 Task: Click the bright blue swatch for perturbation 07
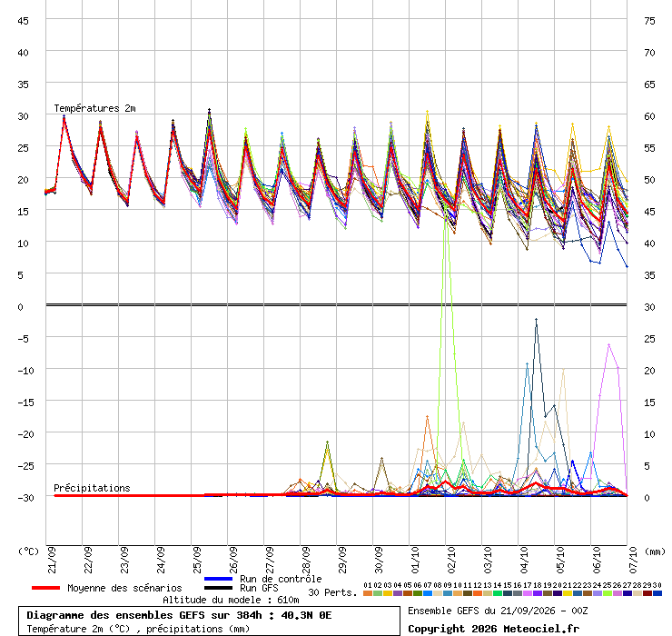[428, 593]
